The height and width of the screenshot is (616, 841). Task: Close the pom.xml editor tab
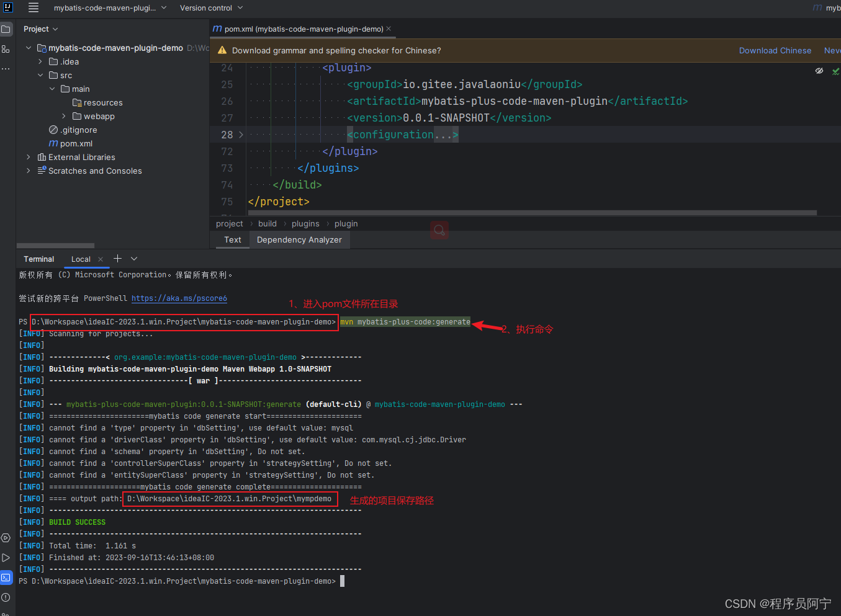coord(389,29)
